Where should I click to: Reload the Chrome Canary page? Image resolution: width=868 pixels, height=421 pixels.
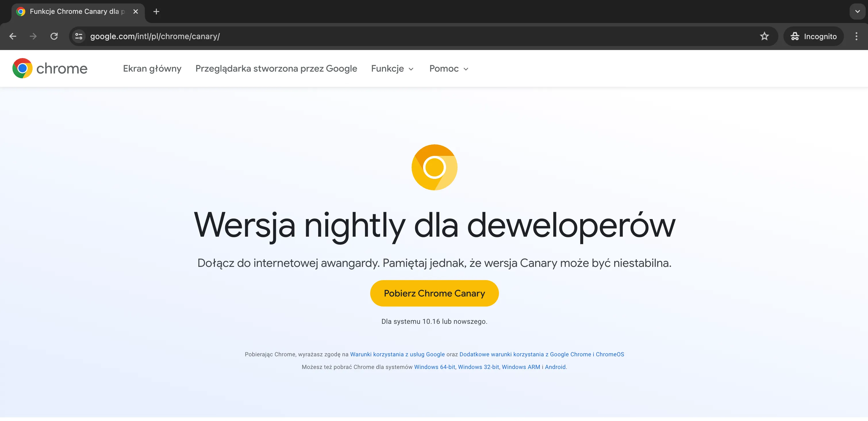(54, 37)
